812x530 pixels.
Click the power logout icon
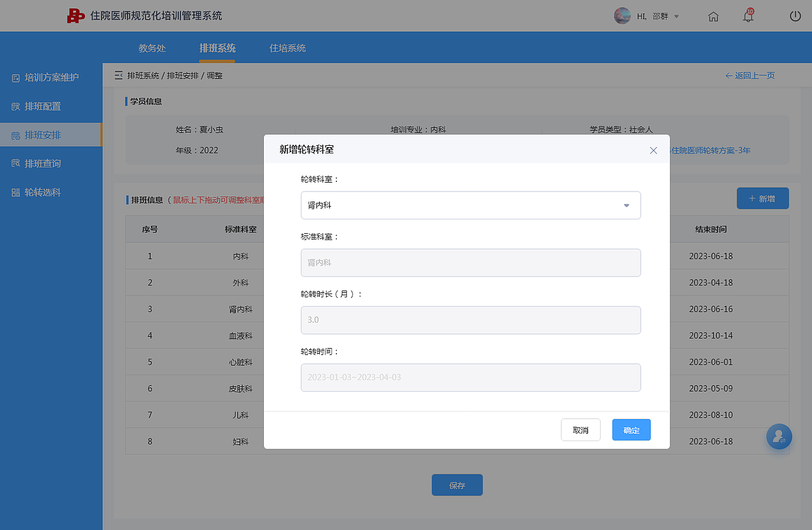[x=796, y=16]
